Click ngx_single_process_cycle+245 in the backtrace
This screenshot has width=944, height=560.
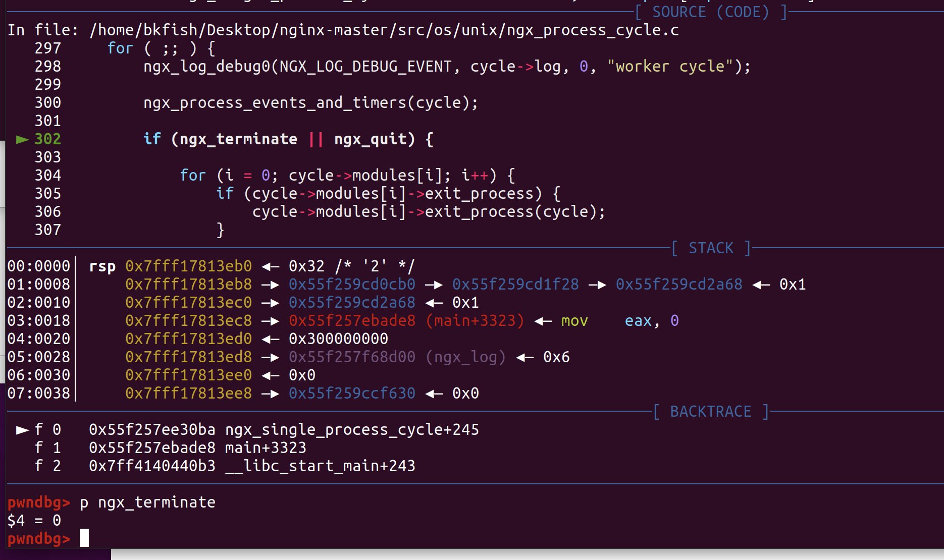(x=352, y=430)
